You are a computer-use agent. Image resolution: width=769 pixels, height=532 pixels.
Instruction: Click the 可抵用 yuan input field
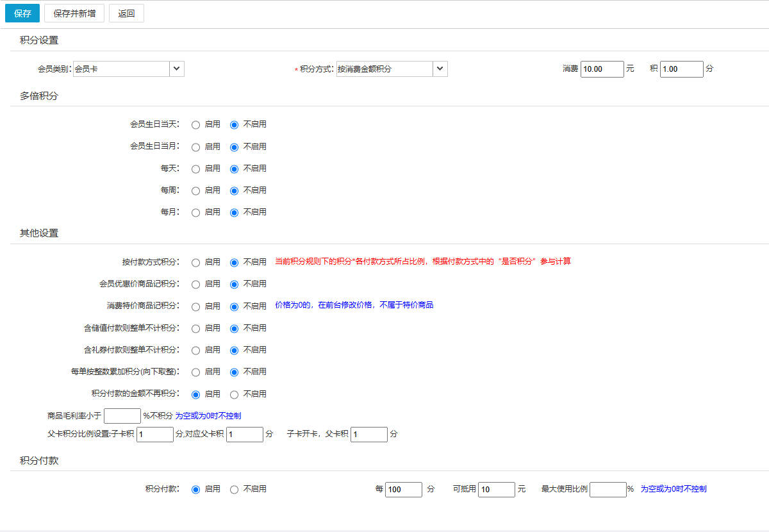(x=496, y=490)
